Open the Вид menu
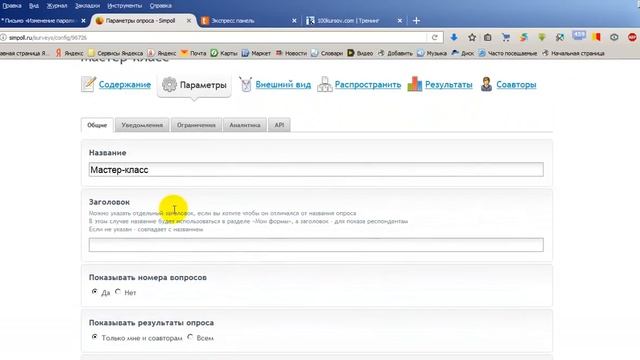Image resolution: width=640 pixels, height=360 pixels. coord(34,6)
